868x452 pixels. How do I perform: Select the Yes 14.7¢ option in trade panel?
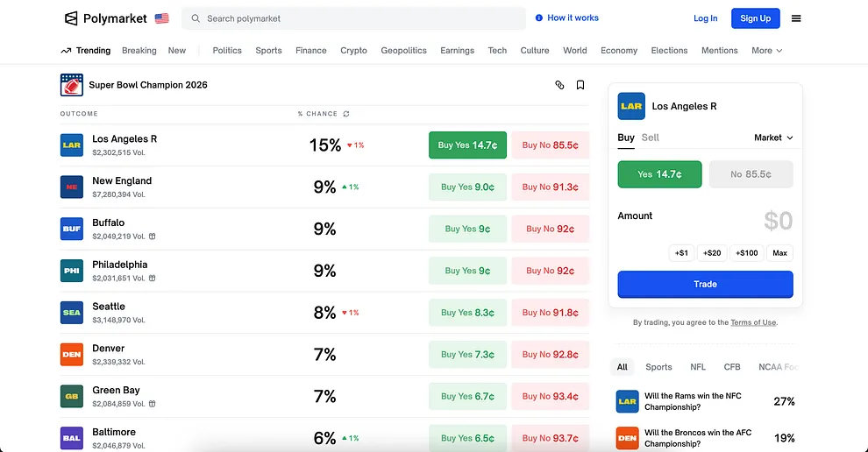tap(659, 174)
